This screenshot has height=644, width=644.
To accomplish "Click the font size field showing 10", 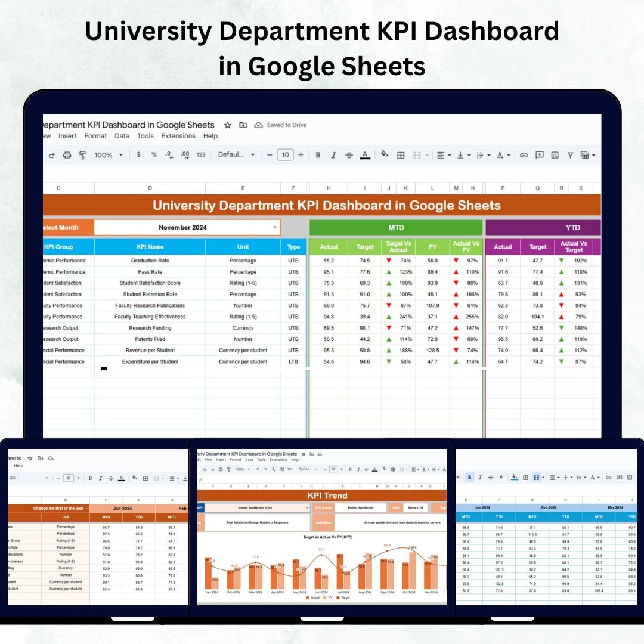I will pyautogui.click(x=285, y=155).
